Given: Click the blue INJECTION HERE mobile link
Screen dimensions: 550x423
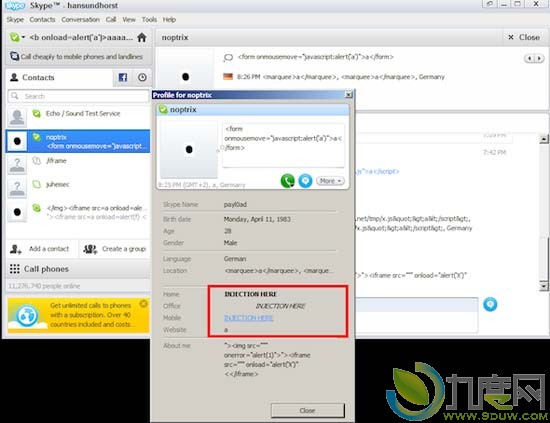Looking at the screenshot, I should pos(249,318).
